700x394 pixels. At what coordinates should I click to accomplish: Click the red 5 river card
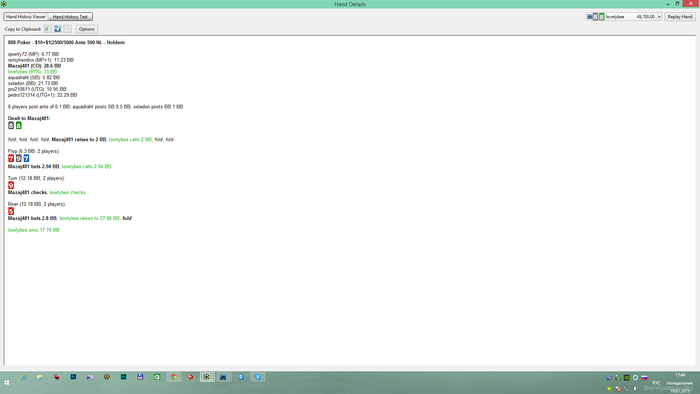pyautogui.click(x=11, y=211)
